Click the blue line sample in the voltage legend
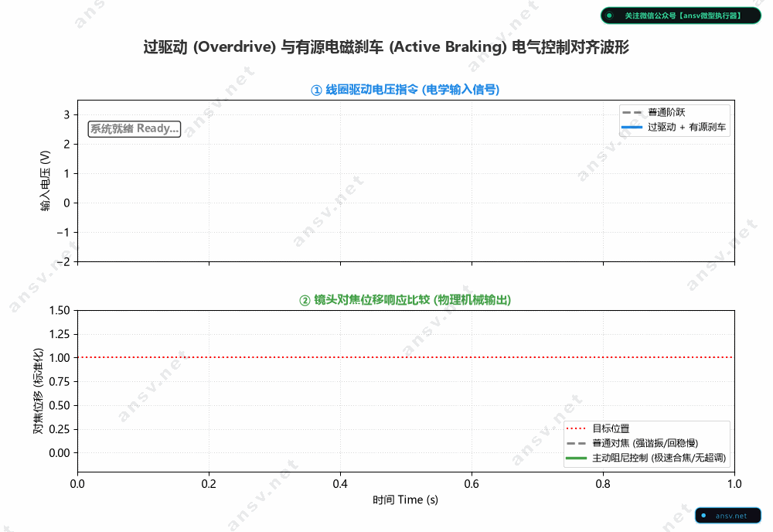Viewport: 773px width, 532px height. (x=632, y=128)
